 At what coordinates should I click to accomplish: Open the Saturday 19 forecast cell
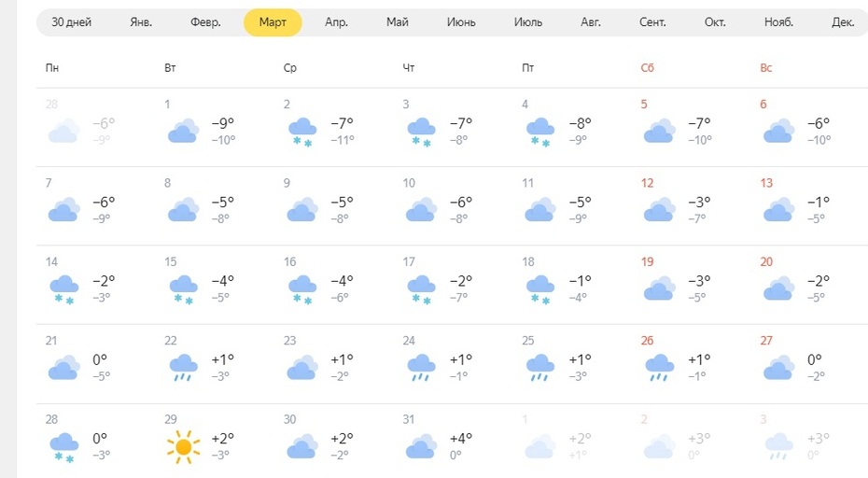(x=692, y=285)
